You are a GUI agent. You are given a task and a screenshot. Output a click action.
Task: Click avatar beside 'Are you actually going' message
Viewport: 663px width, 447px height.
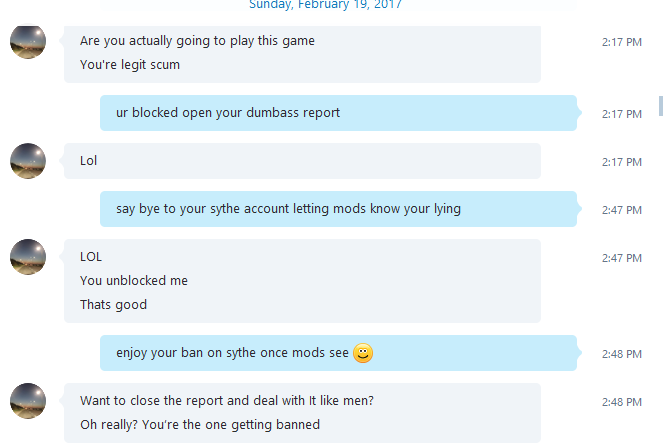click(x=28, y=41)
